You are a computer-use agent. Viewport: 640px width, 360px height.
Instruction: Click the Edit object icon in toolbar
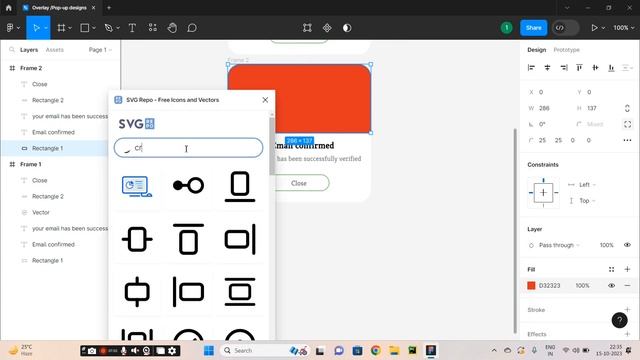point(307,28)
